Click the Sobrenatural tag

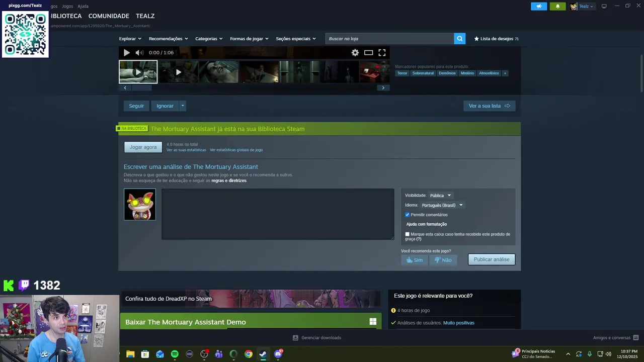point(423,73)
